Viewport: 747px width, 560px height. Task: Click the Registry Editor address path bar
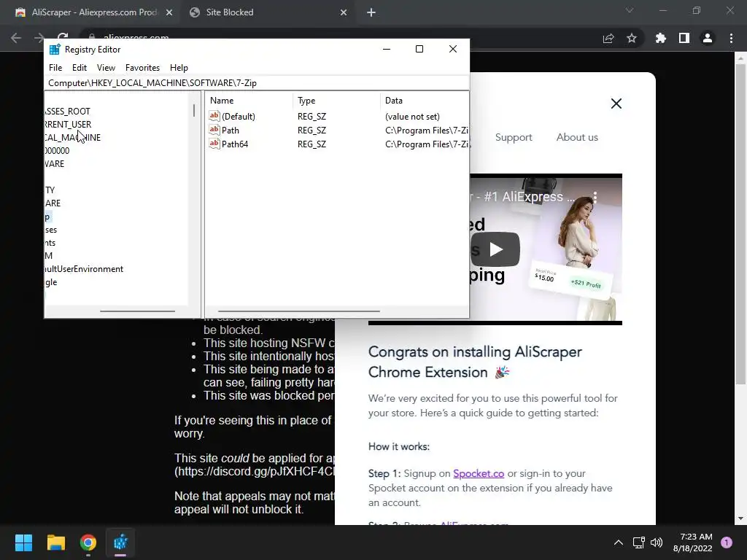coord(256,83)
